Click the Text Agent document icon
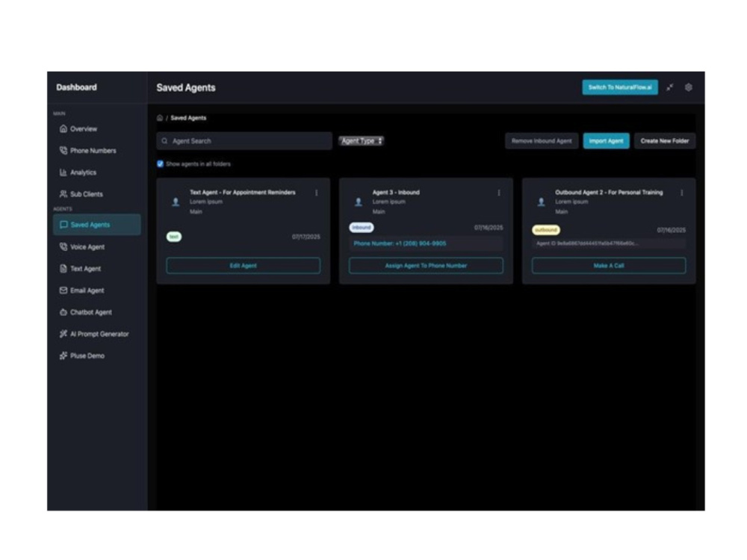This screenshot has height=560, width=747. [63, 269]
